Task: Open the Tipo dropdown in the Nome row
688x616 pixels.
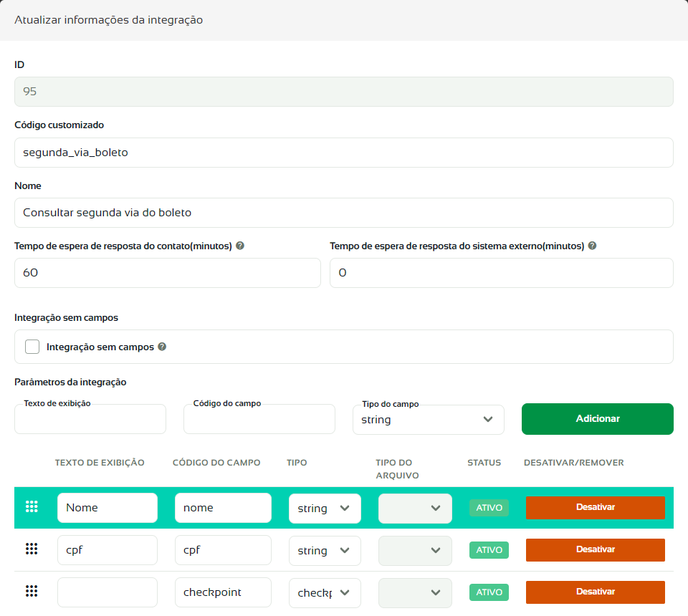Action: point(325,508)
